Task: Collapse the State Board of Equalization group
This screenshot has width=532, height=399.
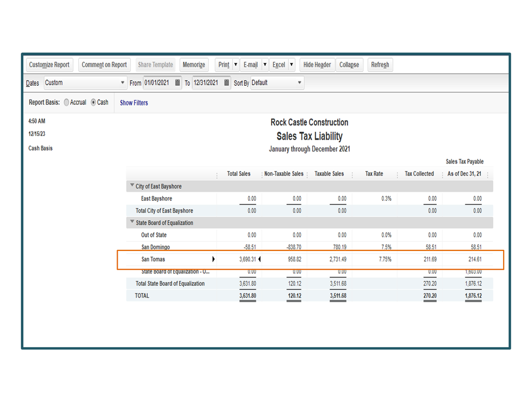Action: (x=132, y=222)
